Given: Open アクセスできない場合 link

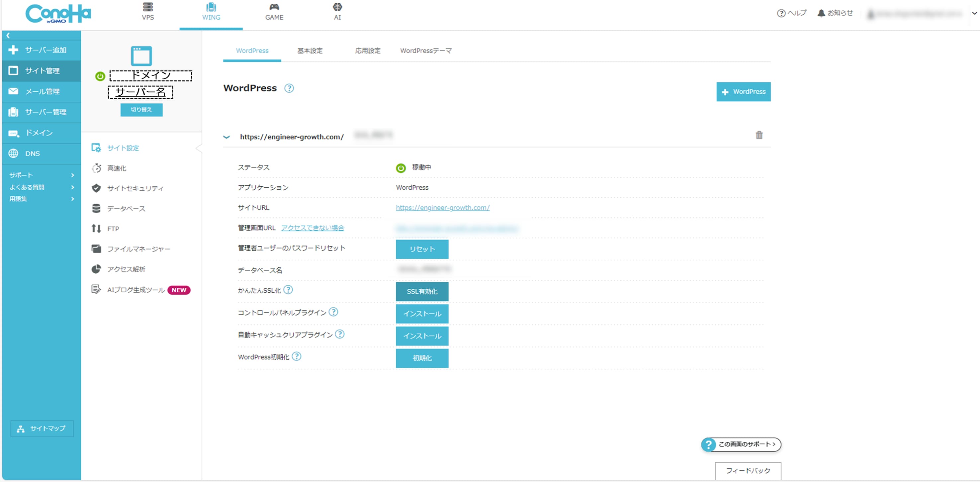Looking at the screenshot, I should pyautogui.click(x=312, y=228).
